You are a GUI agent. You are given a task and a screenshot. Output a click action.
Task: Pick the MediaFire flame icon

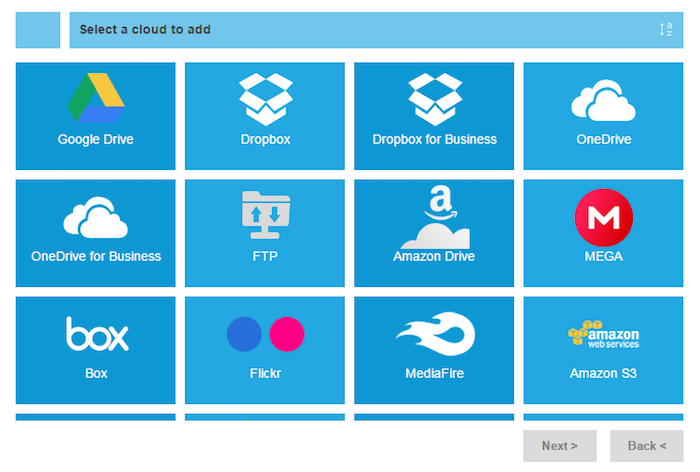[434, 334]
